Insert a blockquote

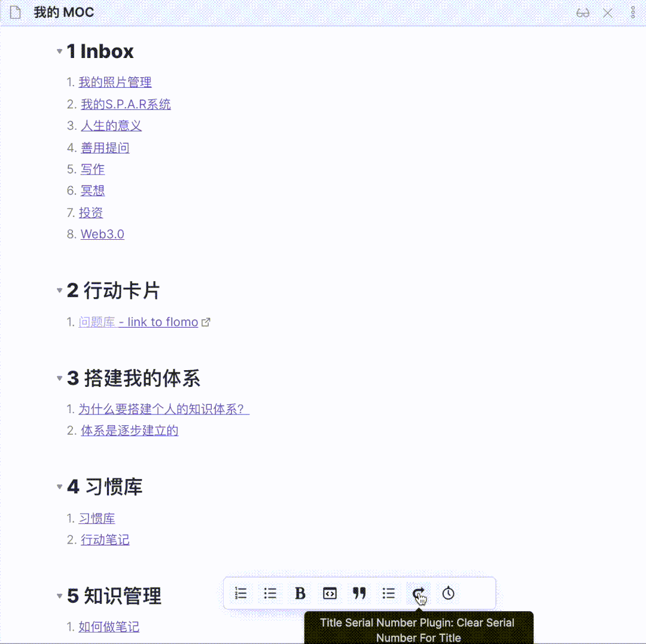pyautogui.click(x=359, y=593)
